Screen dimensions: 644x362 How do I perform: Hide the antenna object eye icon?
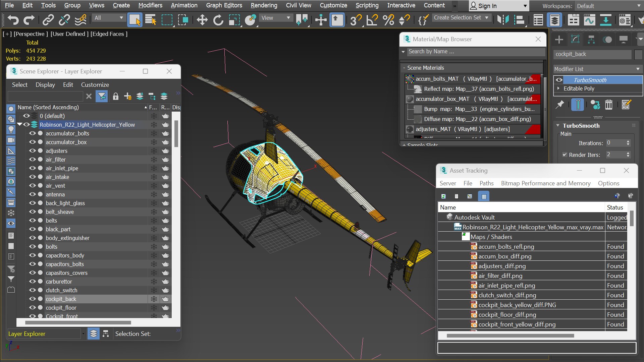(x=33, y=194)
